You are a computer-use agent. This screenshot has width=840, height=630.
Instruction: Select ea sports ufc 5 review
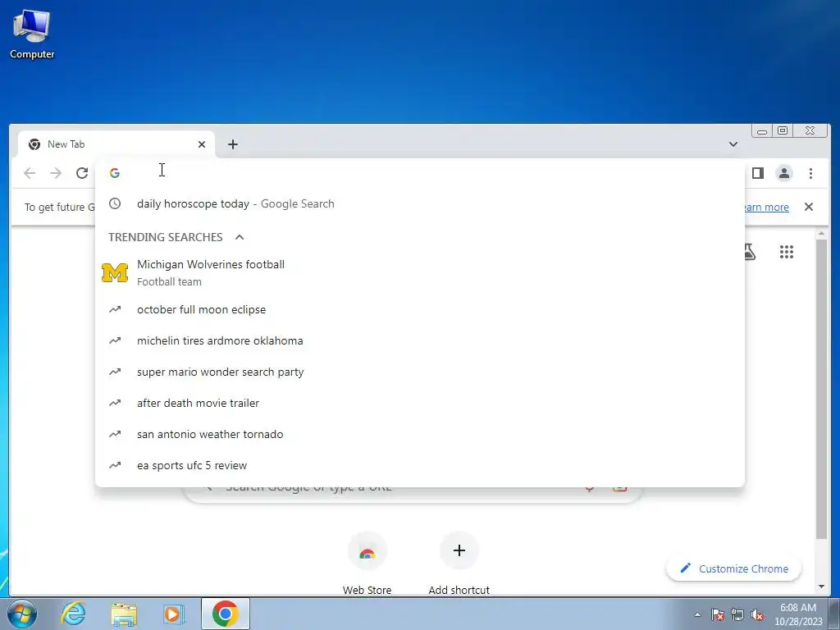[x=419, y=465]
